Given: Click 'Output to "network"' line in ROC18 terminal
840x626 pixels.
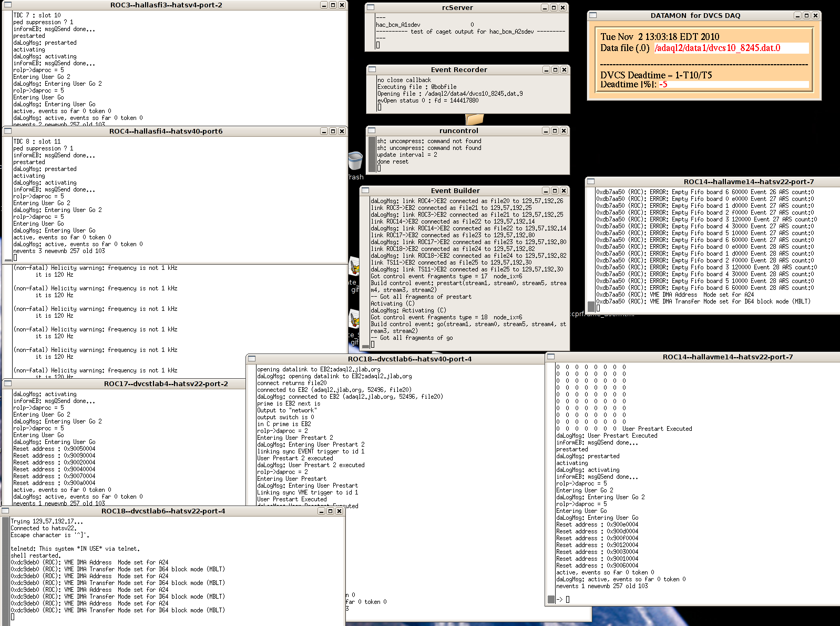Looking at the screenshot, I should [287, 410].
